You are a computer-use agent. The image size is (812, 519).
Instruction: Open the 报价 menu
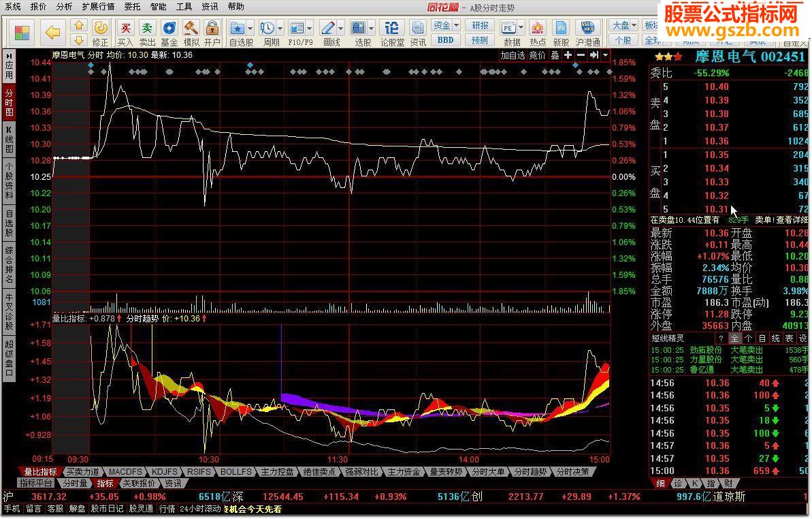click(x=38, y=7)
